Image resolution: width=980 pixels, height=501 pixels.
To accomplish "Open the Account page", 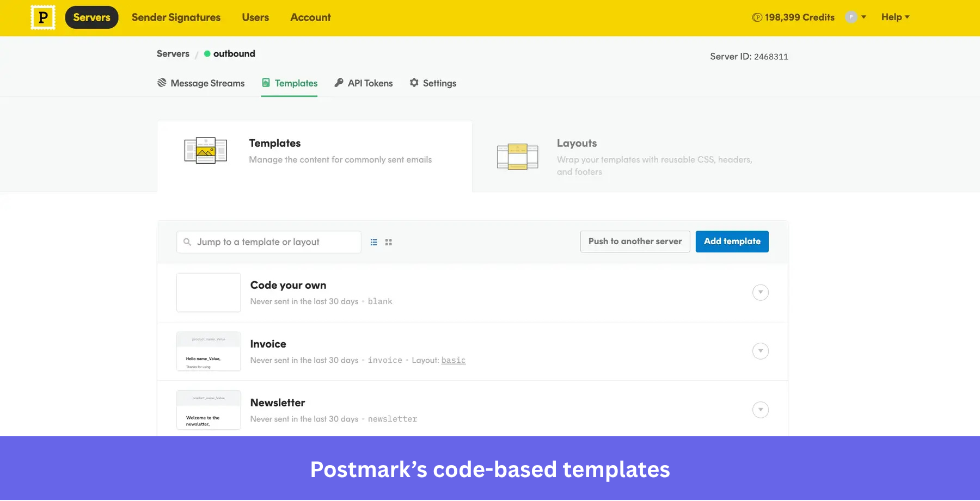I will click(310, 17).
